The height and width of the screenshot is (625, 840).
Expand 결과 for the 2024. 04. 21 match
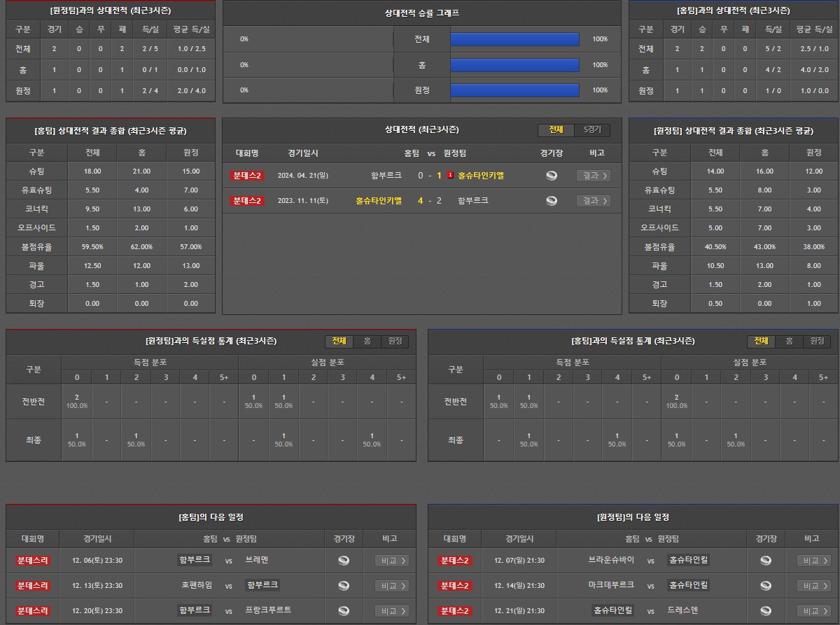[x=593, y=176]
